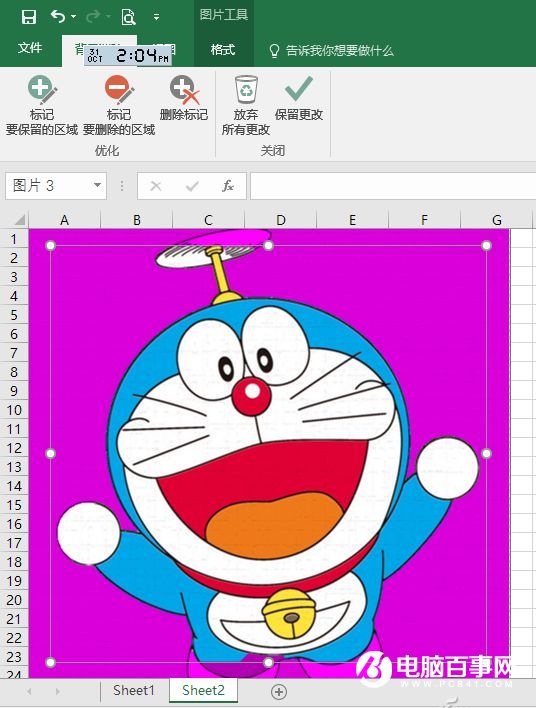Select column F header
Image resolution: width=536 pixels, height=708 pixels.
tap(424, 220)
